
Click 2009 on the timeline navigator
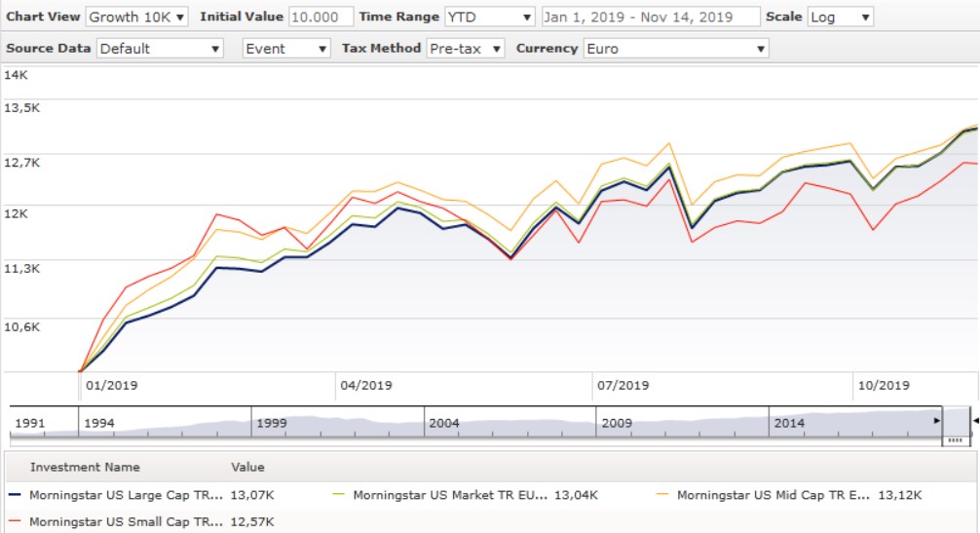pos(617,423)
